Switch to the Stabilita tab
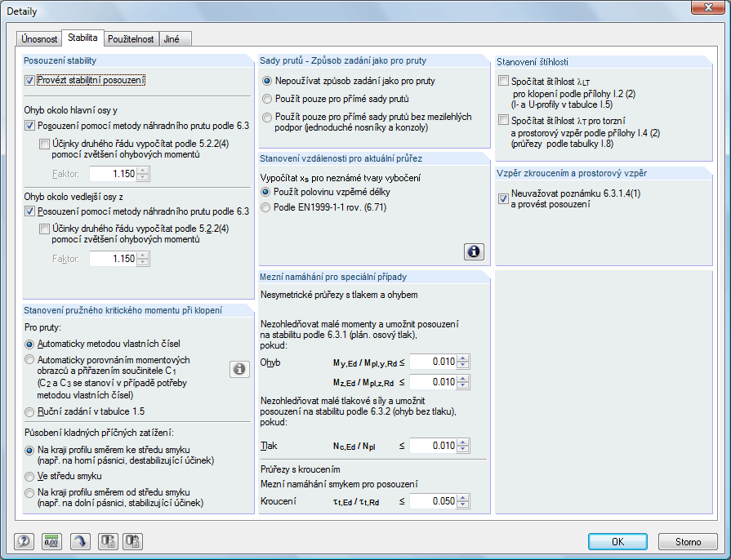The image size is (731, 560). 82,38
